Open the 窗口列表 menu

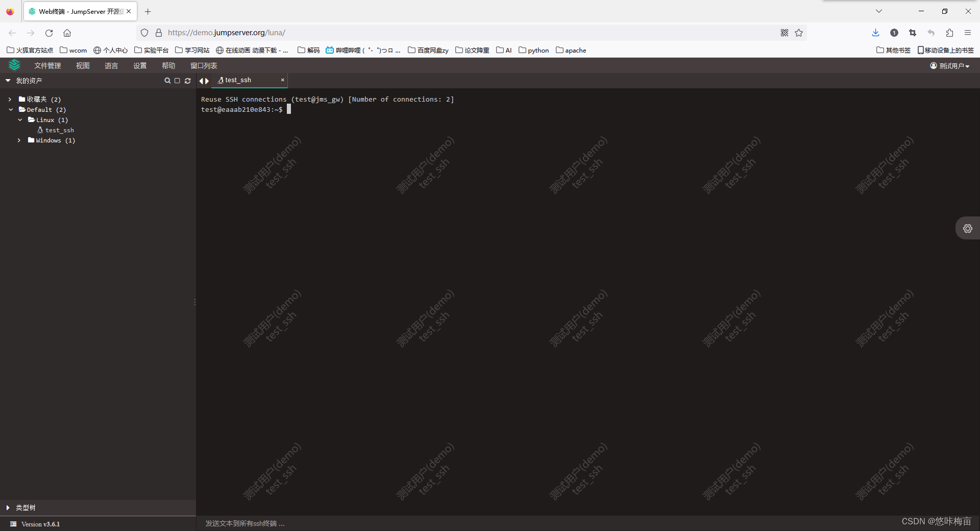pyautogui.click(x=204, y=66)
